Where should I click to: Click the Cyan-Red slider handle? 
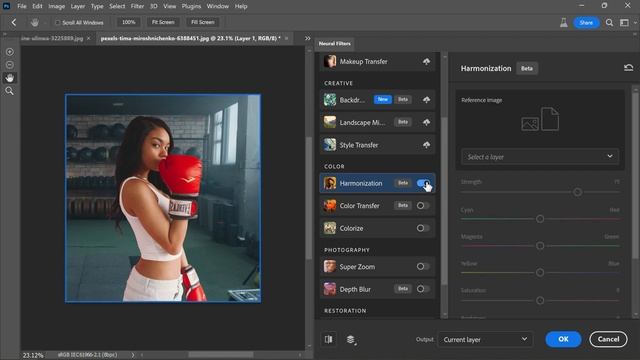click(540, 219)
